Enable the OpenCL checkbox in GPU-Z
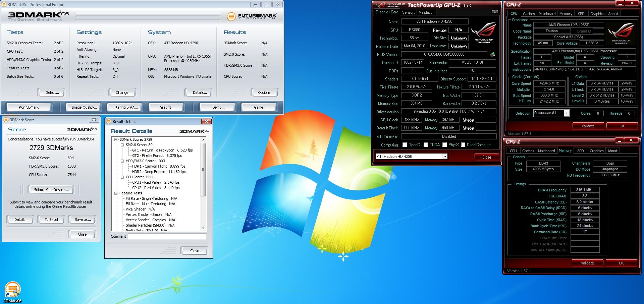This screenshot has width=644, height=304. pyautogui.click(x=405, y=145)
